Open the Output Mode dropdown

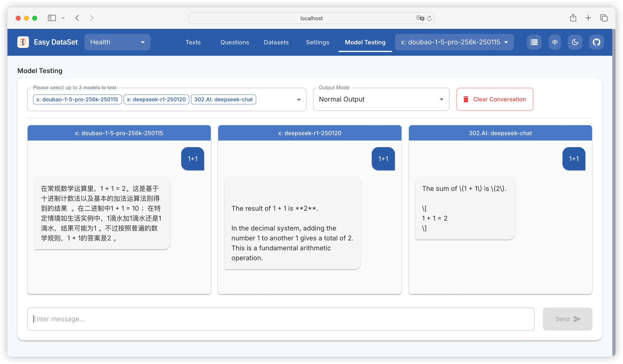(381, 99)
